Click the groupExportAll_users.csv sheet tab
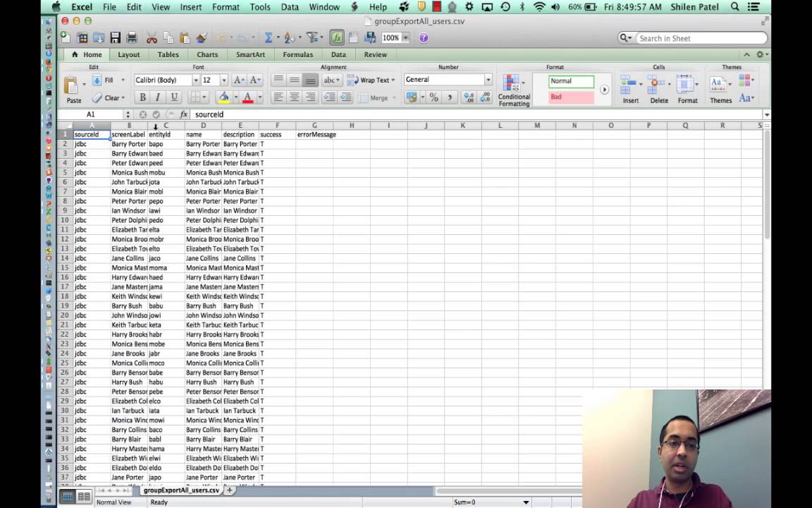 [181, 490]
